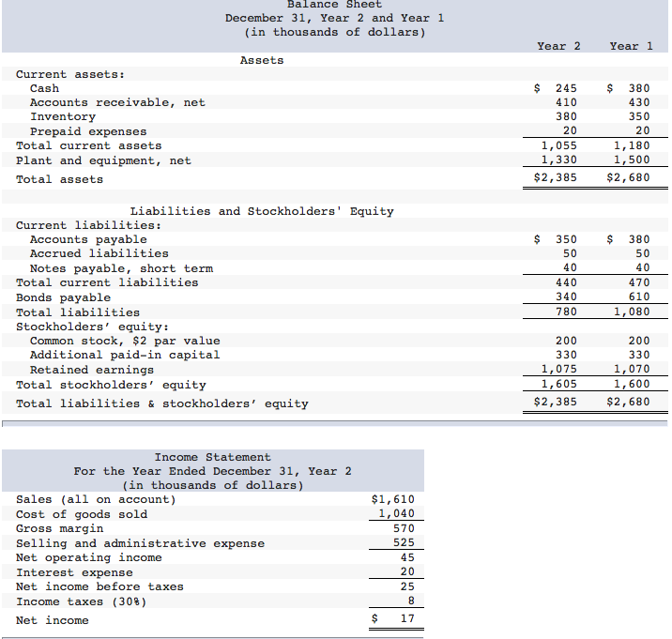Select 'Income taxes (30%)' label
672x639 pixels.
[82, 601]
